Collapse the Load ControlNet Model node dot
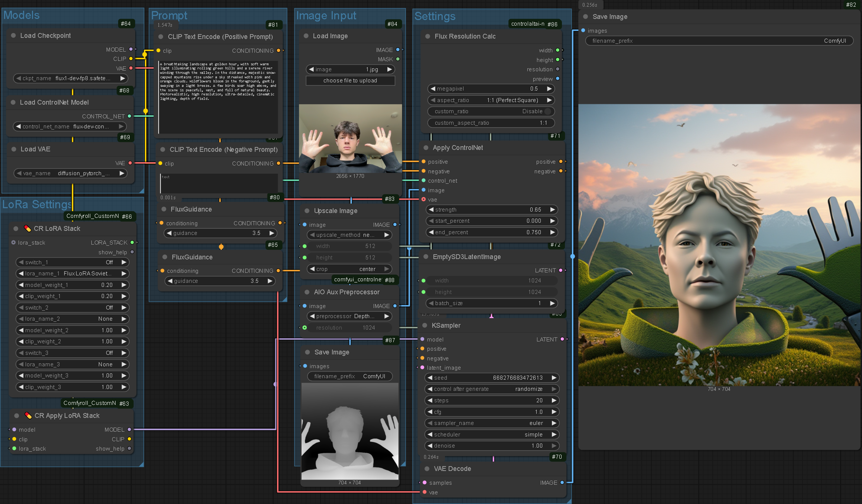Image resolution: width=862 pixels, height=504 pixels. point(13,102)
